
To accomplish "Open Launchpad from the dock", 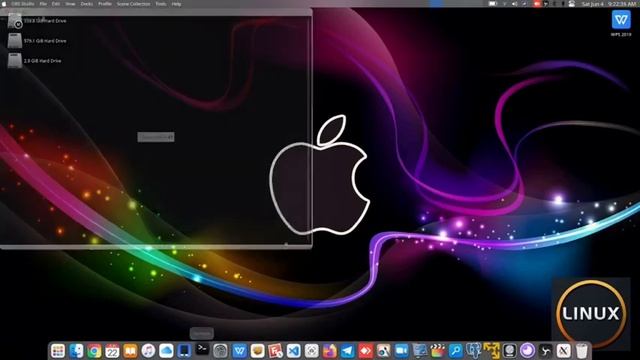I will click(x=58, y=351).
